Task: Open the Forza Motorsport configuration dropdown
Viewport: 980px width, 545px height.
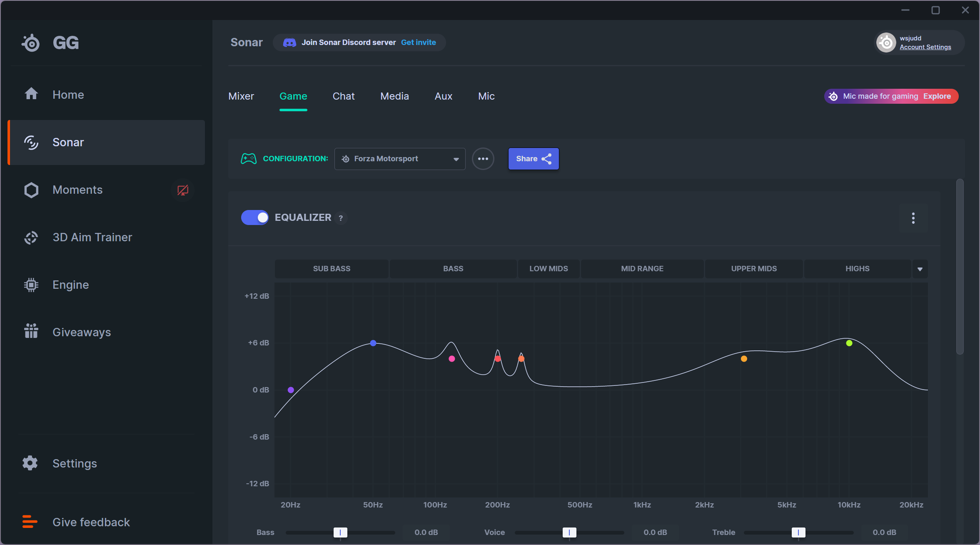Action: click(399, 159)
